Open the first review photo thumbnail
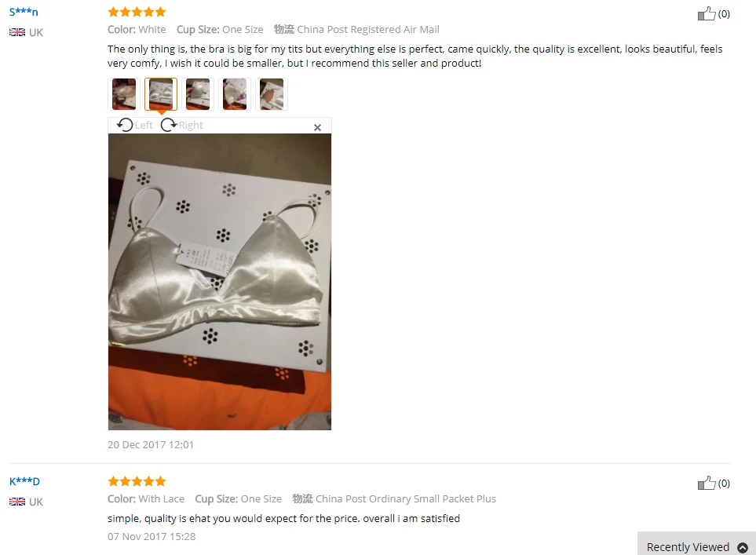The height and width of the screenshot is (555, 756). tap(124, 94)
